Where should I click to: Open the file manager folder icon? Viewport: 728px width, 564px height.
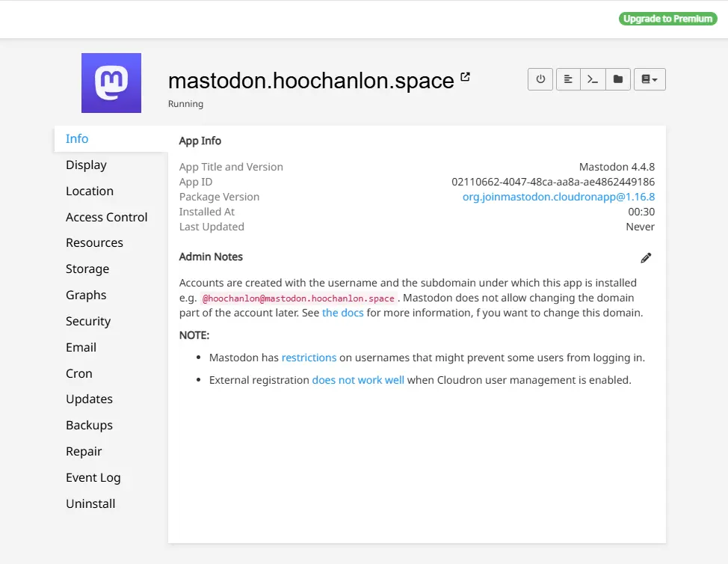point(617,79)
